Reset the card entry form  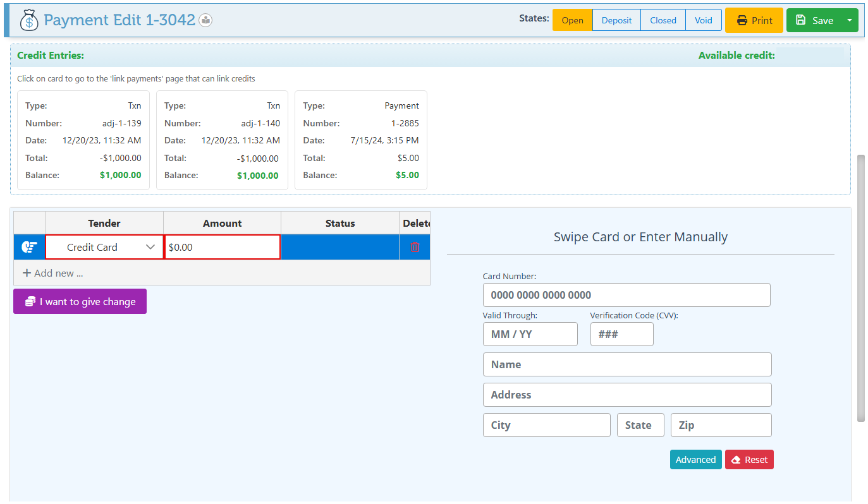[749, 460]
